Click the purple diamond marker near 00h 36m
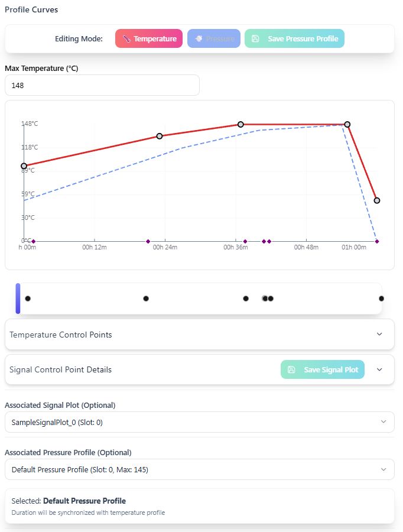The image size is (403, 532). 245,241
